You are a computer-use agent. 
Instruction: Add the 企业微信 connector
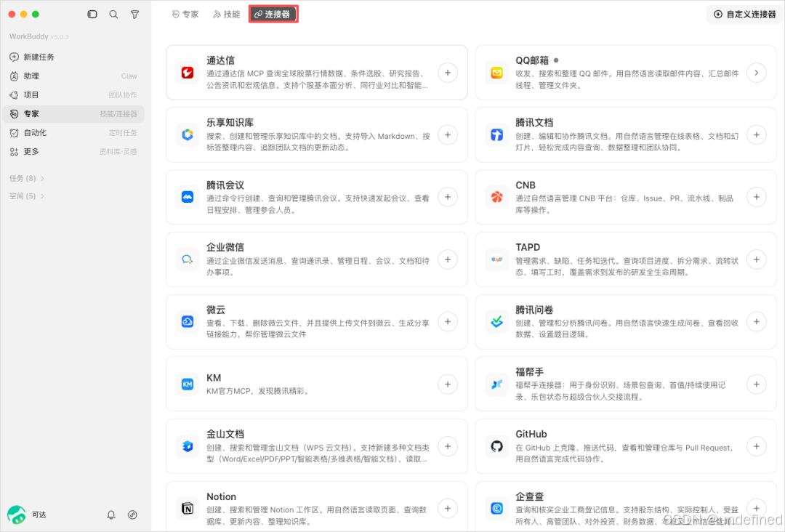pyautogui.click(x=448, y=259)
